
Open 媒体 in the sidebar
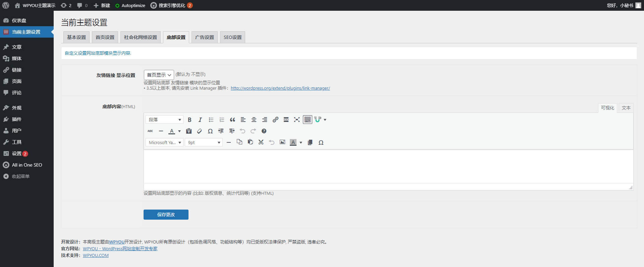[x=27, y=58]
